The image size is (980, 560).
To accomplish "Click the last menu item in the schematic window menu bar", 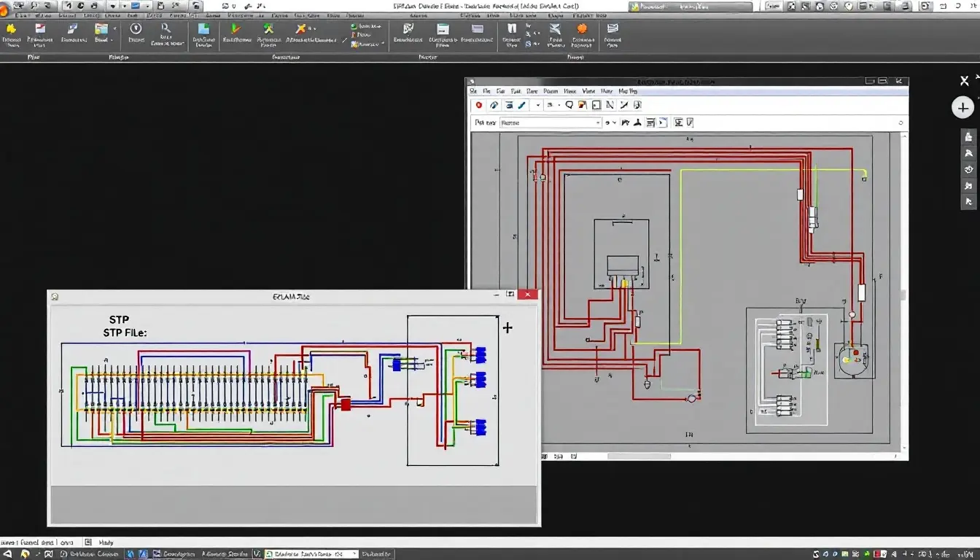I will 628,91.
